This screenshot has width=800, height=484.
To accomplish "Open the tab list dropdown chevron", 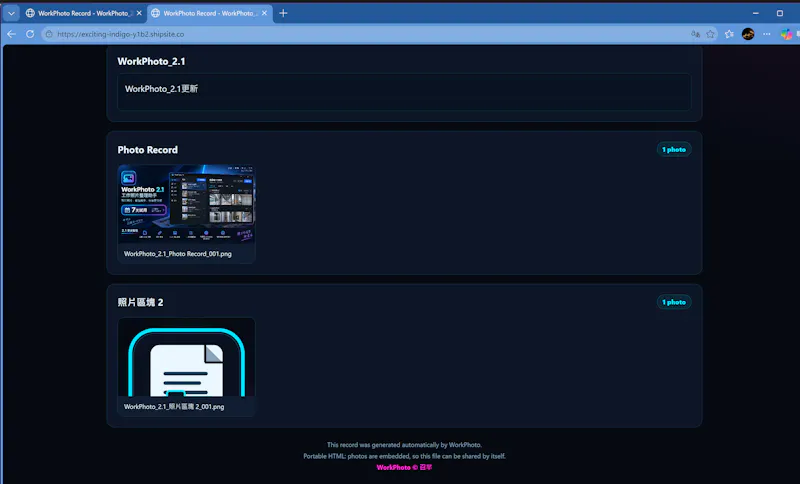I will click(x=11, y=13).
